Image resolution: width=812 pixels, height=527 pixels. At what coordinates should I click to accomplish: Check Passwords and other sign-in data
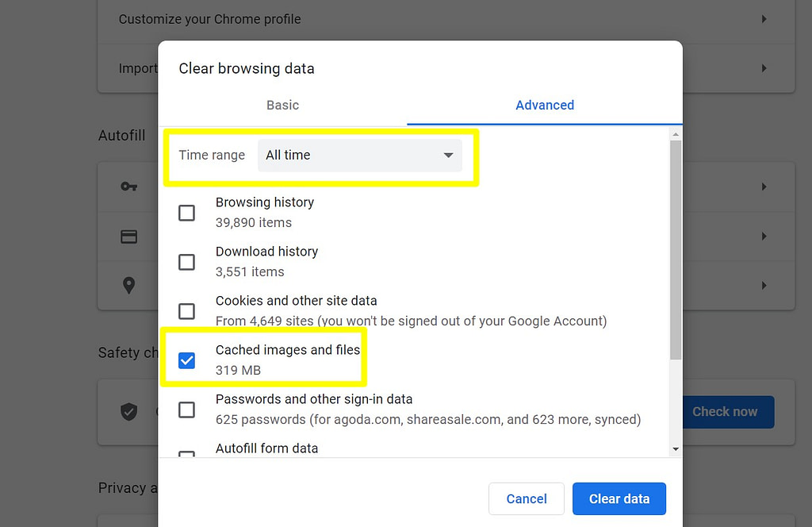[x=186, y=410]
